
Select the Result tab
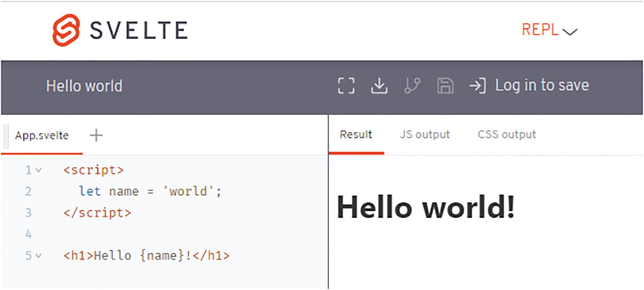(x=356, y=134)
